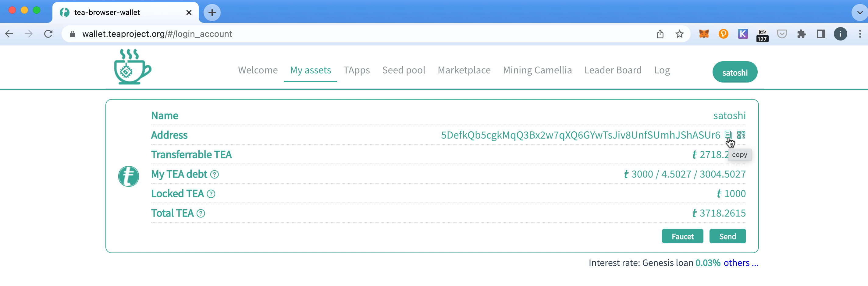The height and width of the screenshot is (286, 868).
Task: Open the purple K extension
Action: 743,34
